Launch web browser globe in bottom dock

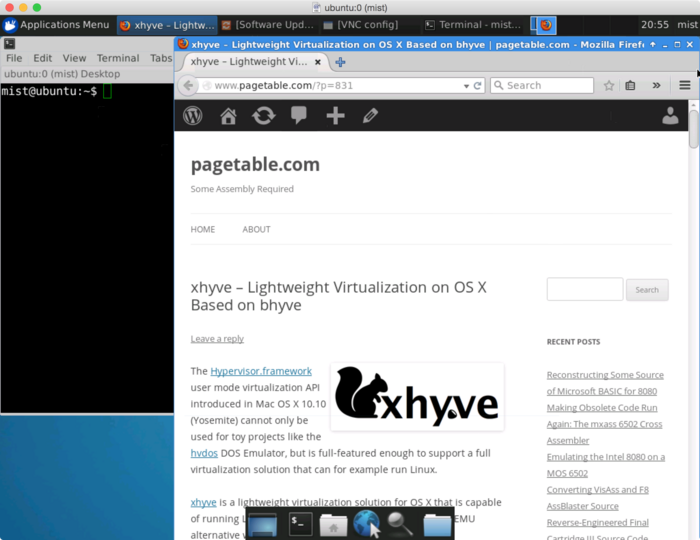coord(366,523)
